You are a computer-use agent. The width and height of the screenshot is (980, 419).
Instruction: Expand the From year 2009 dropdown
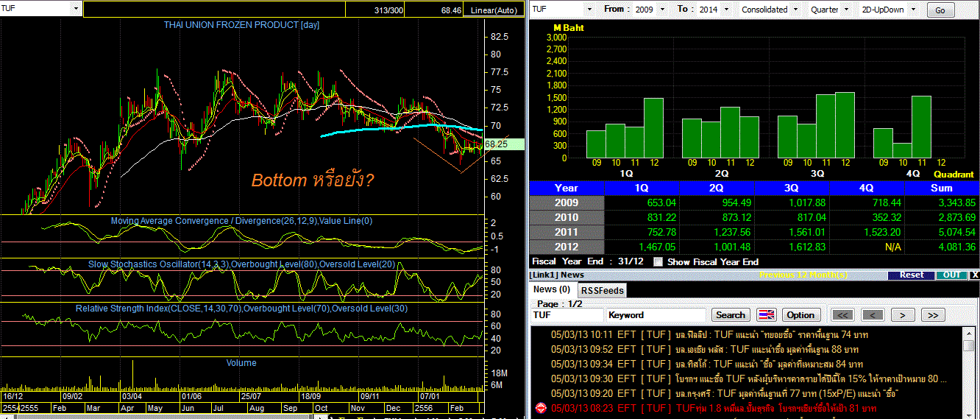click(x=662, y=10)
